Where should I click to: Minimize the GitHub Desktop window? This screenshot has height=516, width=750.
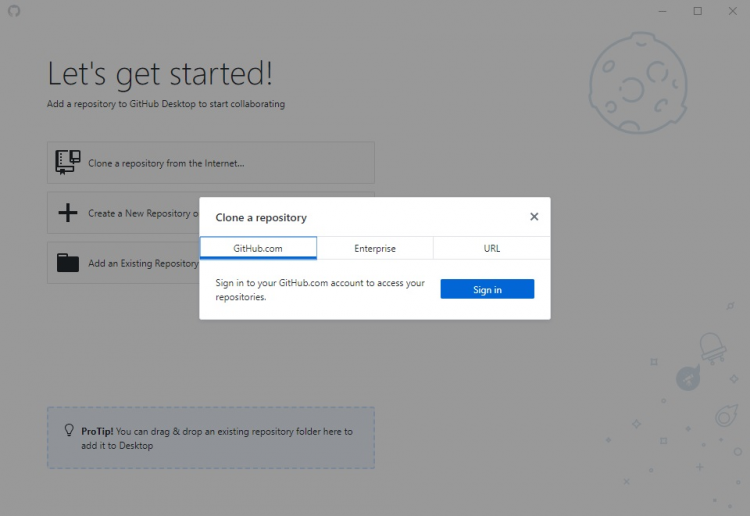[x=662, y=11]
